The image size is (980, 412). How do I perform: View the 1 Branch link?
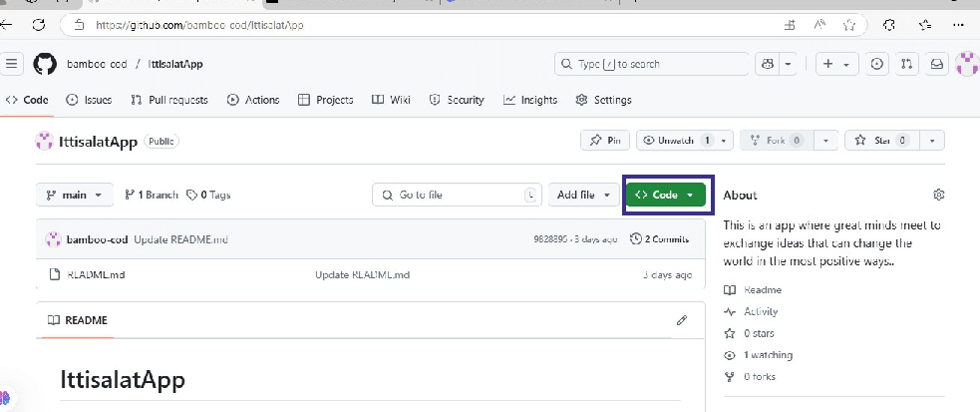152,196
